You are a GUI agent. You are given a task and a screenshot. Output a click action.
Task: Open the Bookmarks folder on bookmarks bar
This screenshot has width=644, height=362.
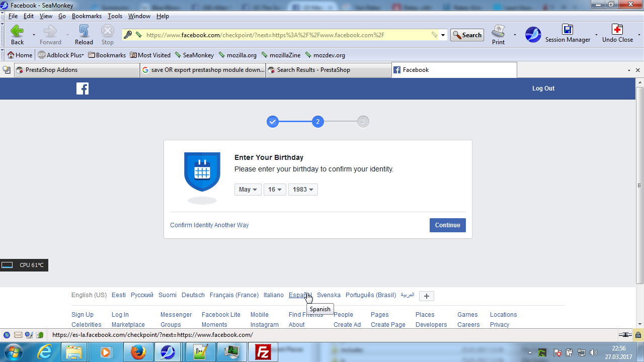click(x=107, y=55)
